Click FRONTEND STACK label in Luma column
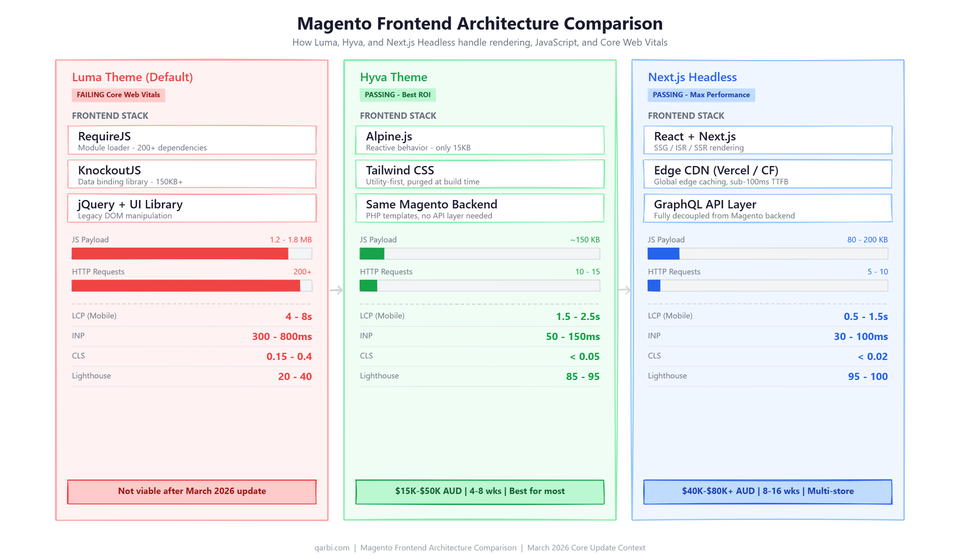The width and height of the screenshot is (960, 560). (110, 116)
